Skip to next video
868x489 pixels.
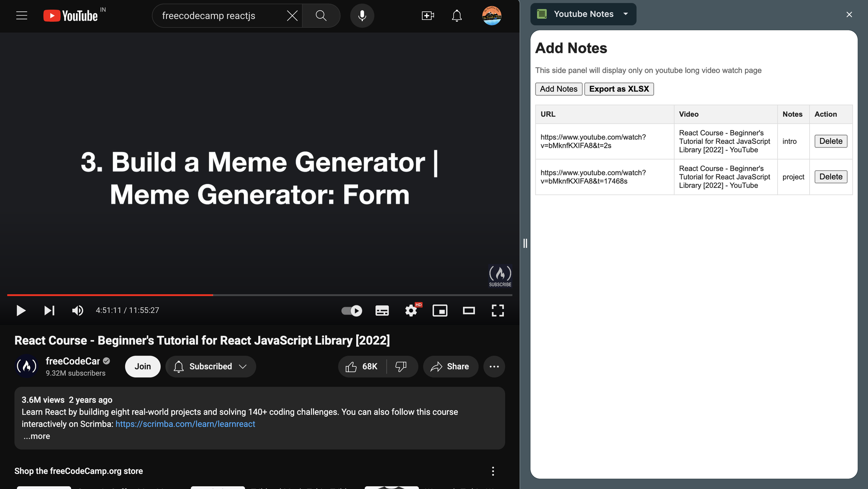[49, 310]
